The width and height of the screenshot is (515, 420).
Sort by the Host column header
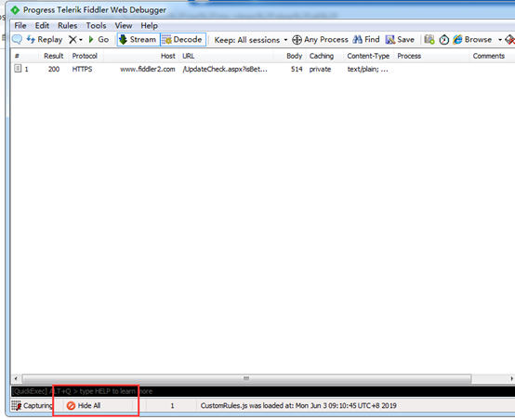[x=141, y=56]
